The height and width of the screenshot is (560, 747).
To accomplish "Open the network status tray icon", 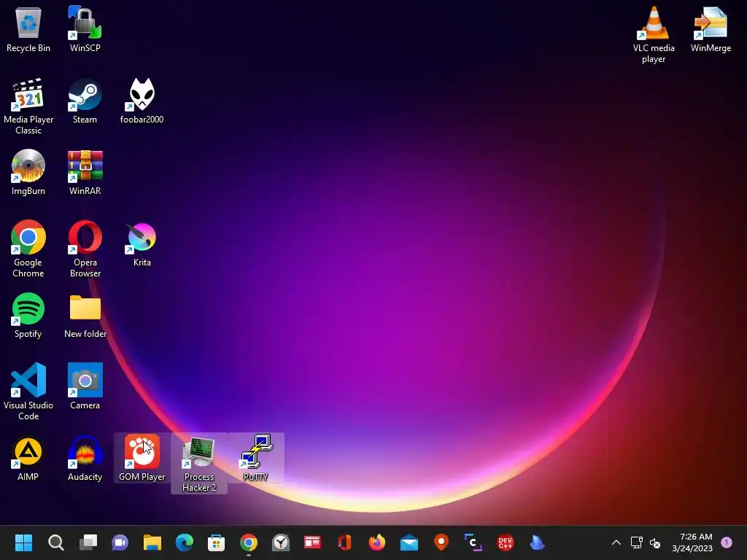I will (636, 542).
